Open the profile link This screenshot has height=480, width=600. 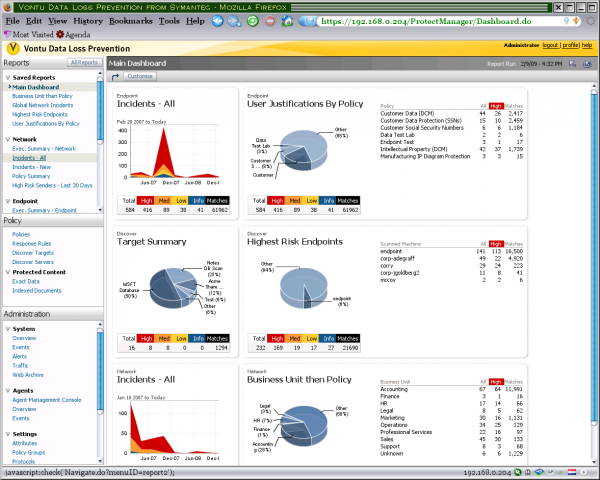coord(570,45)
